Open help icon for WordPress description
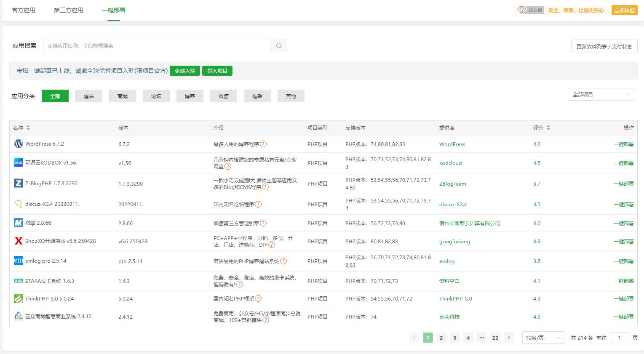The width and height of the screenshot is (644, 354). point(263,144)
